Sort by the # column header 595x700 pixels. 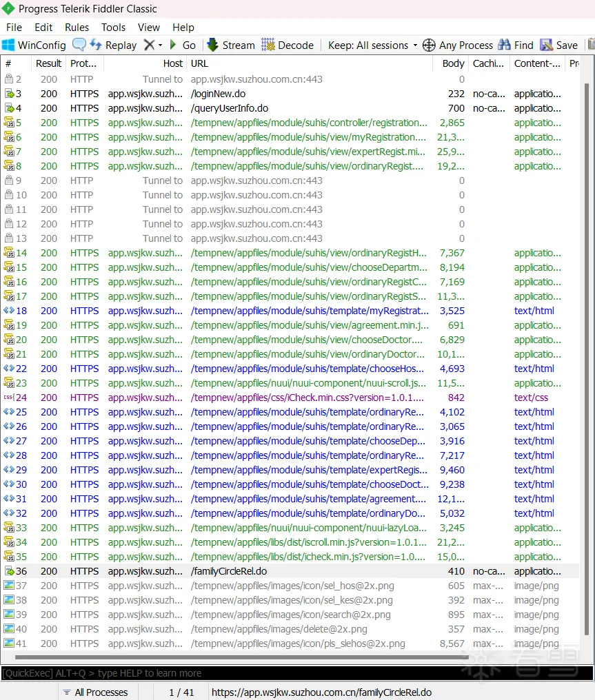click(x=16, y=63)
